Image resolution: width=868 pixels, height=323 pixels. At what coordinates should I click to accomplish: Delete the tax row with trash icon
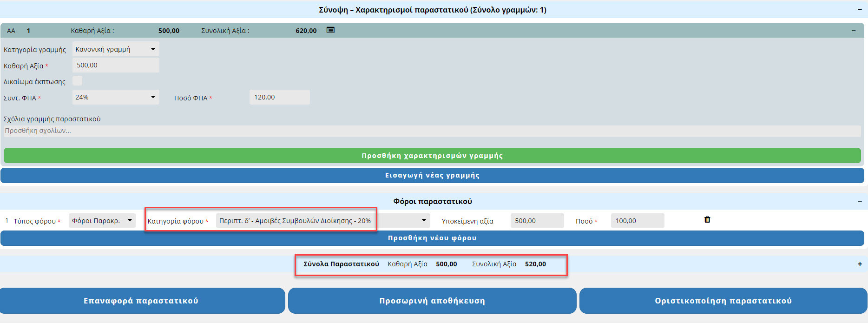[707, 219]
